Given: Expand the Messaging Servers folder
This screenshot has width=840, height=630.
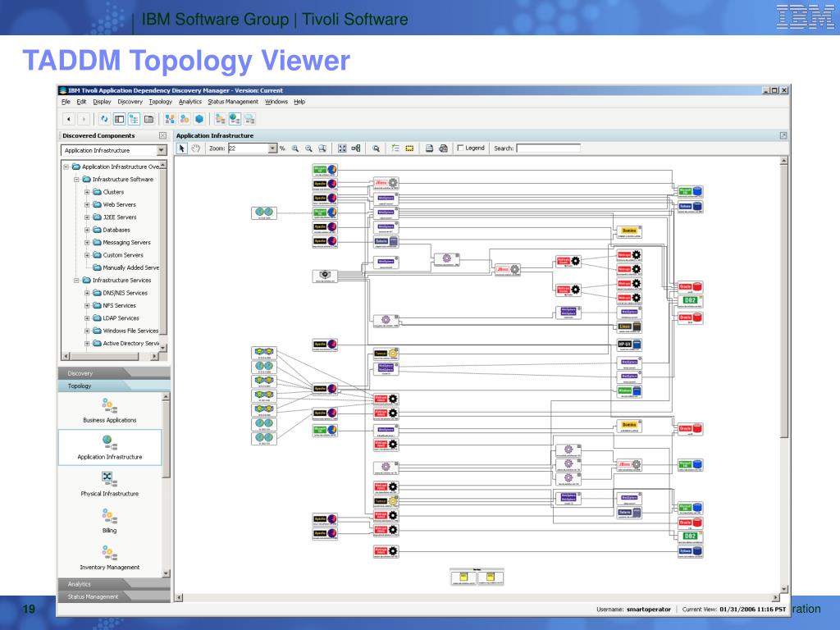Looking at the screenshot, I should point(87,243).
